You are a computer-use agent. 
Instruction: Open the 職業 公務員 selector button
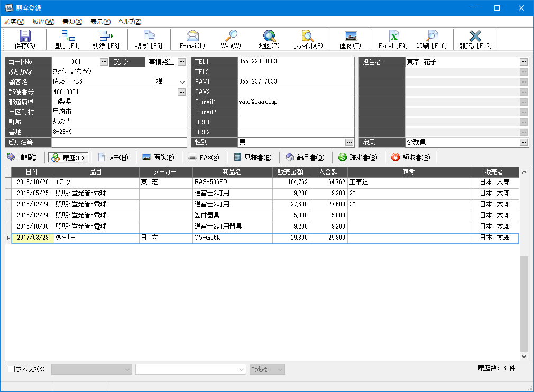click(x=524, y=142)
